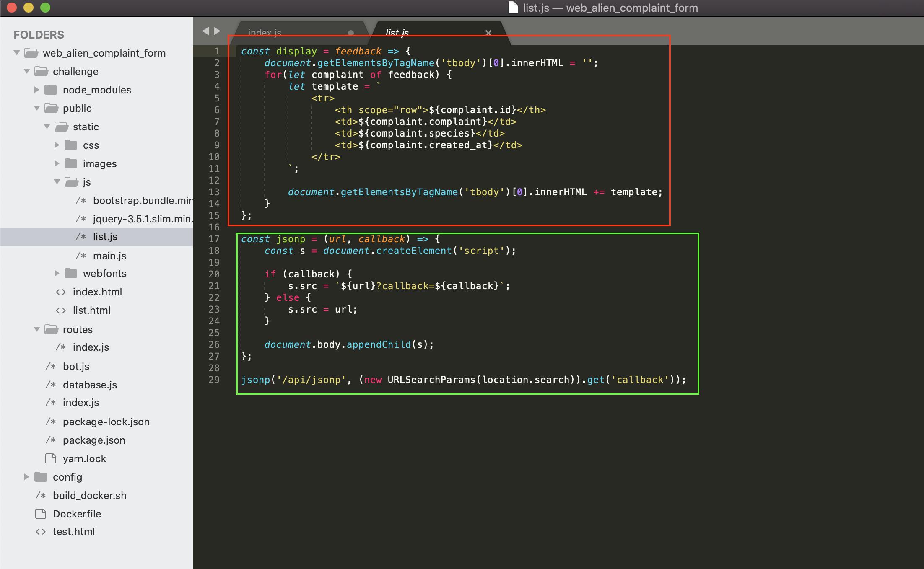
Task: Click the js folder icon
Action: tap(71, 182)
